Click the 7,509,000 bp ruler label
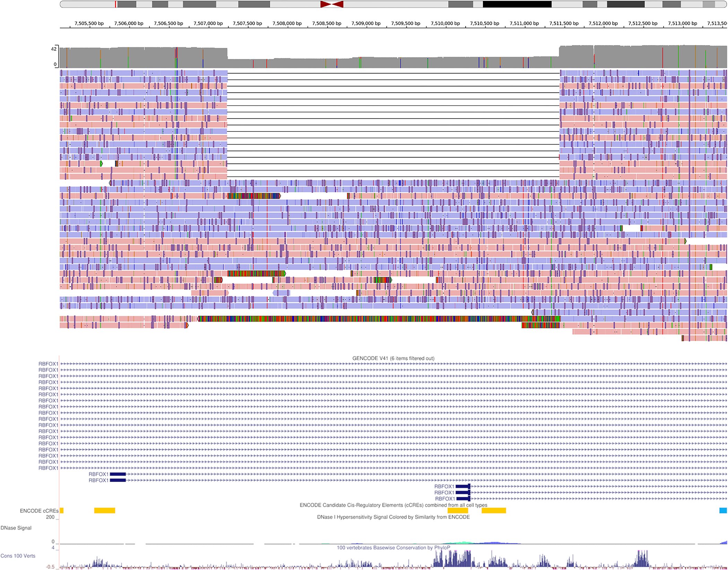 366,23
